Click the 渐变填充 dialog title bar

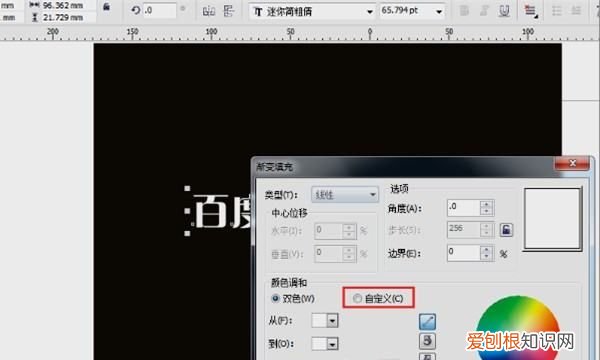404,167
